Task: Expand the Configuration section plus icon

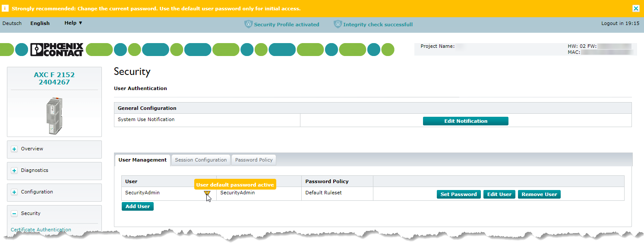Action: (14, 192)
